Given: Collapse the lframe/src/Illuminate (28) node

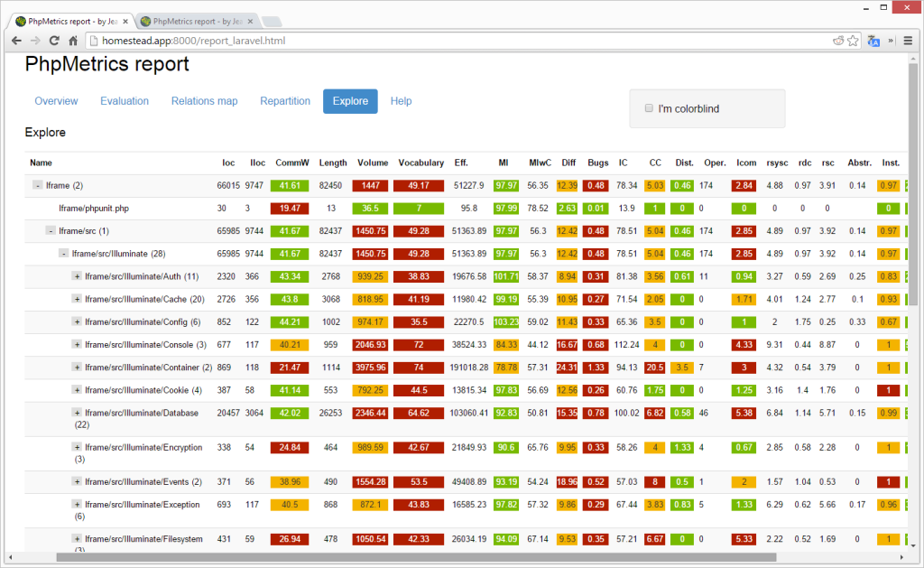Looking at the screenshot, I should click(x=63, y=253).
